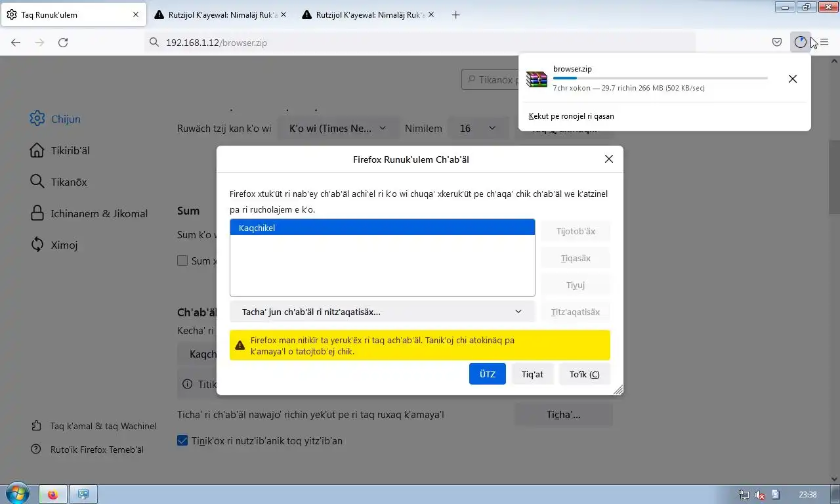Open a new browser tab
840x504 pixels.
pyautogui.click(x=456, y=14)
